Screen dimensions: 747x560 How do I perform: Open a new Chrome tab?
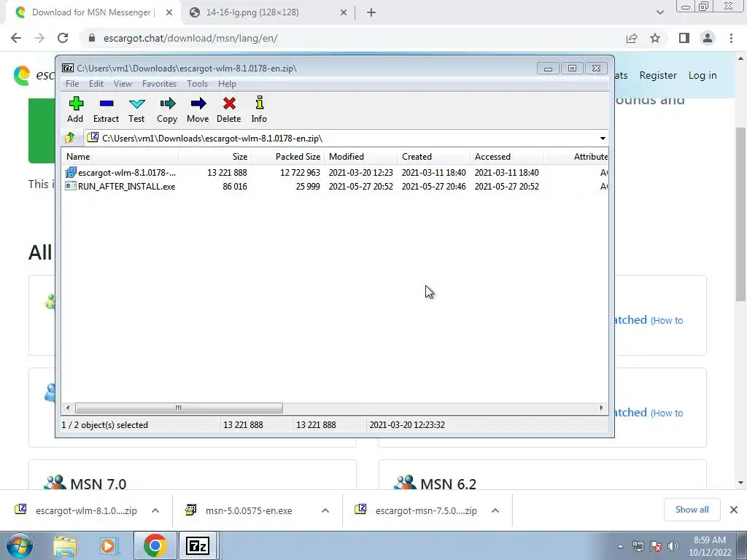coord(371,13)
